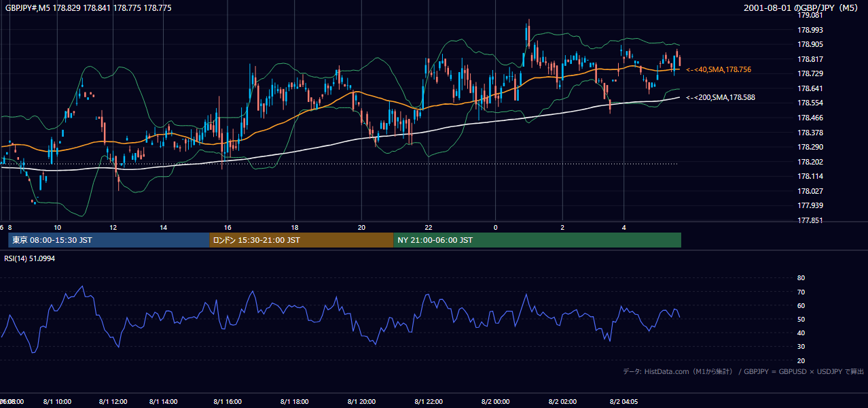The image size is (868, 408).
Task: Click price axis label 178.993
Action: 810,30
